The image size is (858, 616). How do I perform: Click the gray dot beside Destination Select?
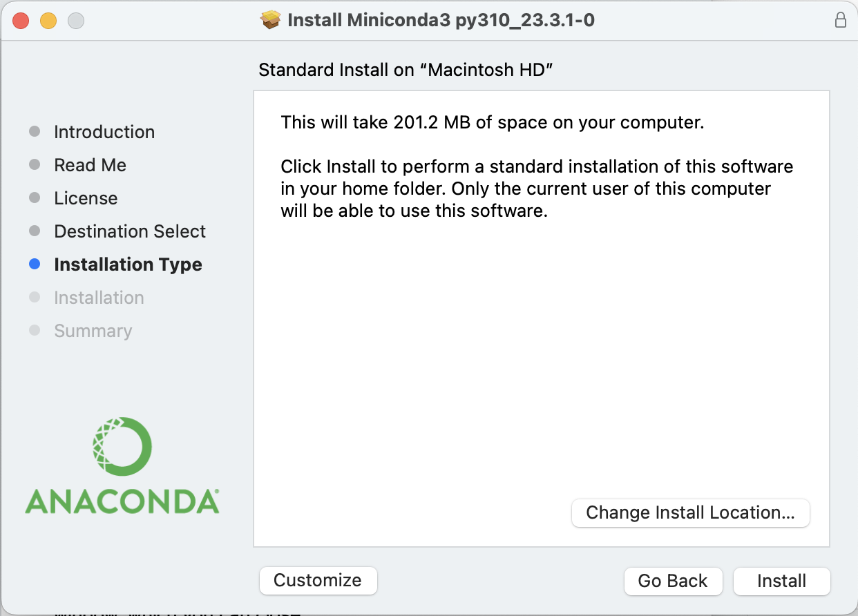[34, 231]
